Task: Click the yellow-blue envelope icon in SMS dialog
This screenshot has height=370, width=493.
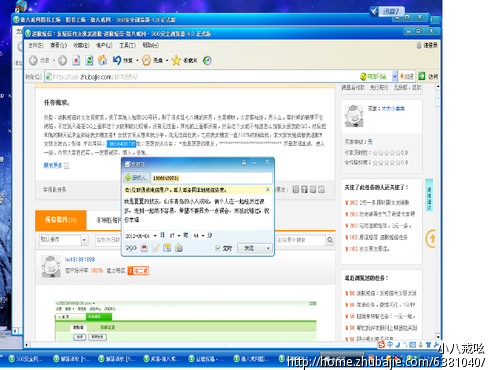Action: point(167,248)
